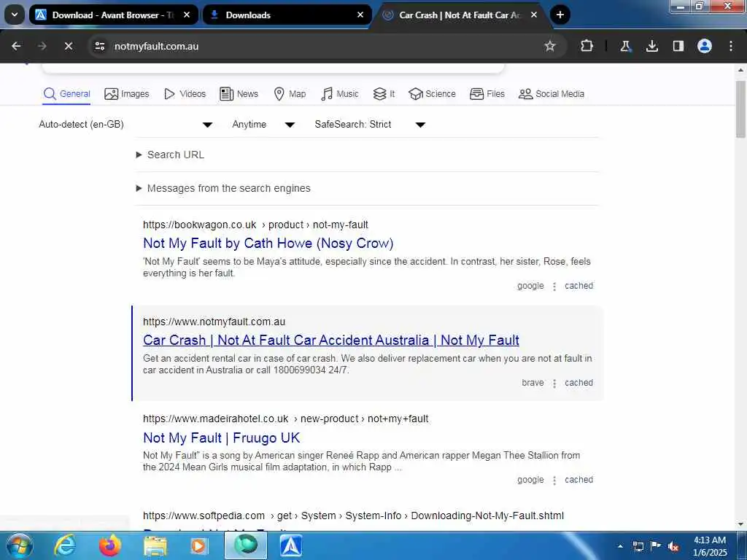Launch Internet Explorer from taskbar

point(64,545)
